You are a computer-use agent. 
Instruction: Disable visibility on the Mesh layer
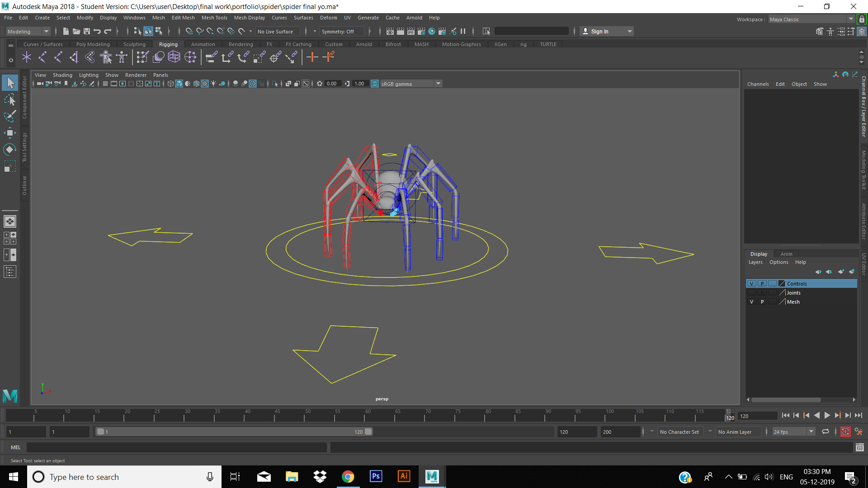click(x=752, y=301)
